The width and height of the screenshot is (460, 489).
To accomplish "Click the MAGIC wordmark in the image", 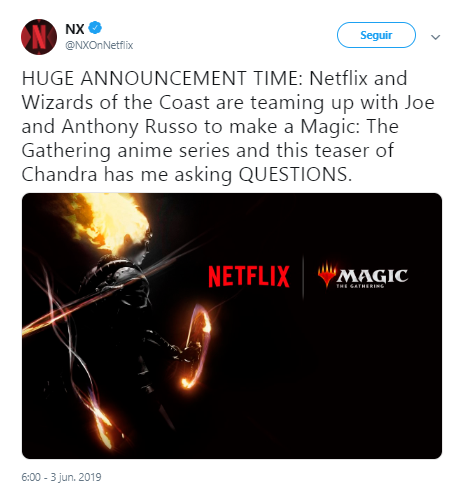I will tap(372, 275).
